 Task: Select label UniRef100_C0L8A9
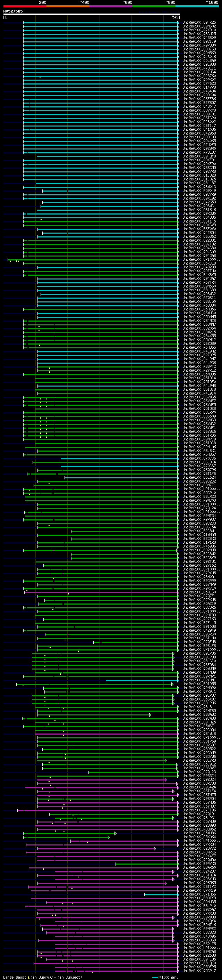tap(199, 60)
